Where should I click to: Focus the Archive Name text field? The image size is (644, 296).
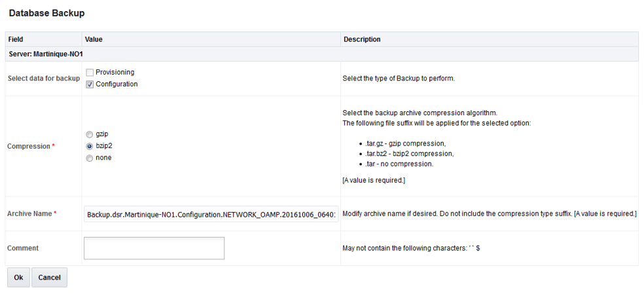tap(211, 214)
